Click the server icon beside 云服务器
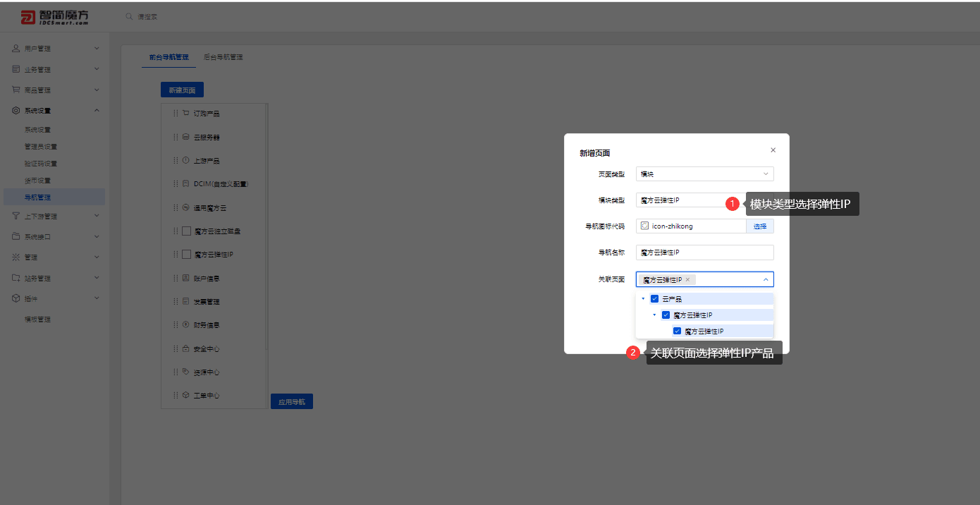Image resolution: width=980 pixels, height=505 pixels. (185, 137)
